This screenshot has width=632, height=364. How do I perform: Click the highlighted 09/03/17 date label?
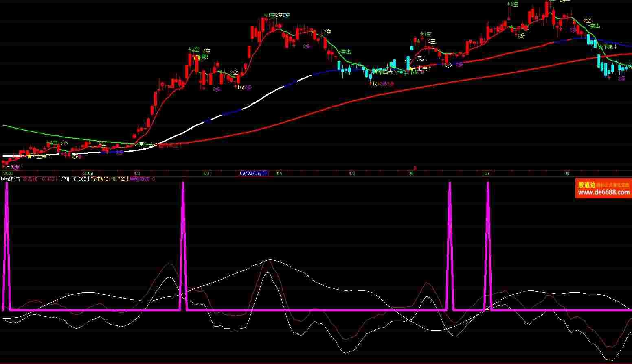pyautogui.click(x=253, y=173)
